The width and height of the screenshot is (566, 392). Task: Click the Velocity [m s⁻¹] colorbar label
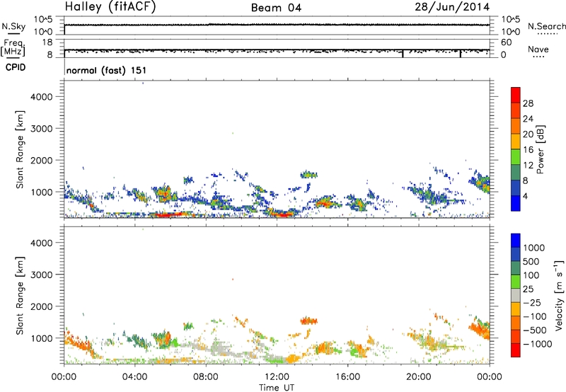[559, 295]
